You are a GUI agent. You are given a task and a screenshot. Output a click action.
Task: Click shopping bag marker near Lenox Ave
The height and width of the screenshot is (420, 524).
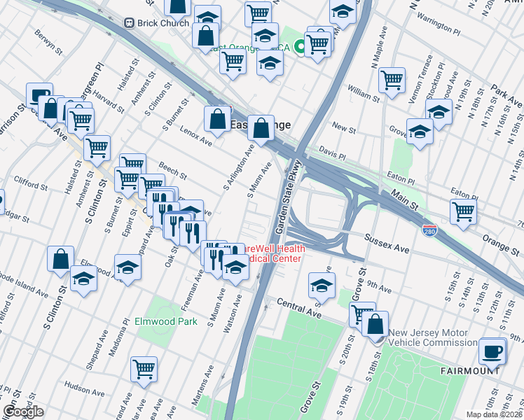pyautogui.click(x=218, y=120)
